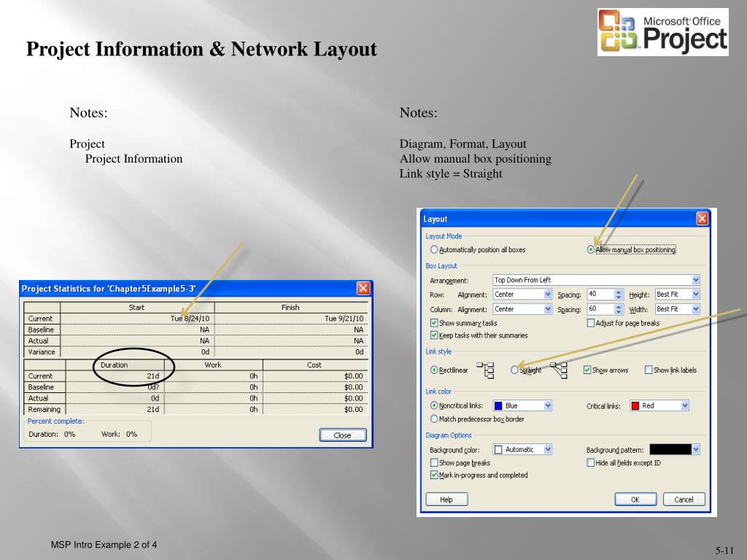Click the Duration column header

115,365
